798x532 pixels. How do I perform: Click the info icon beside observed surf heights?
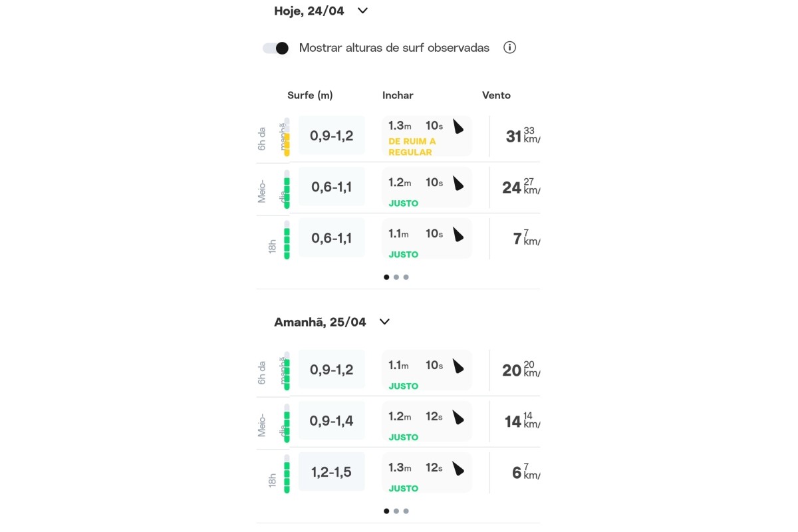(509, 48)
